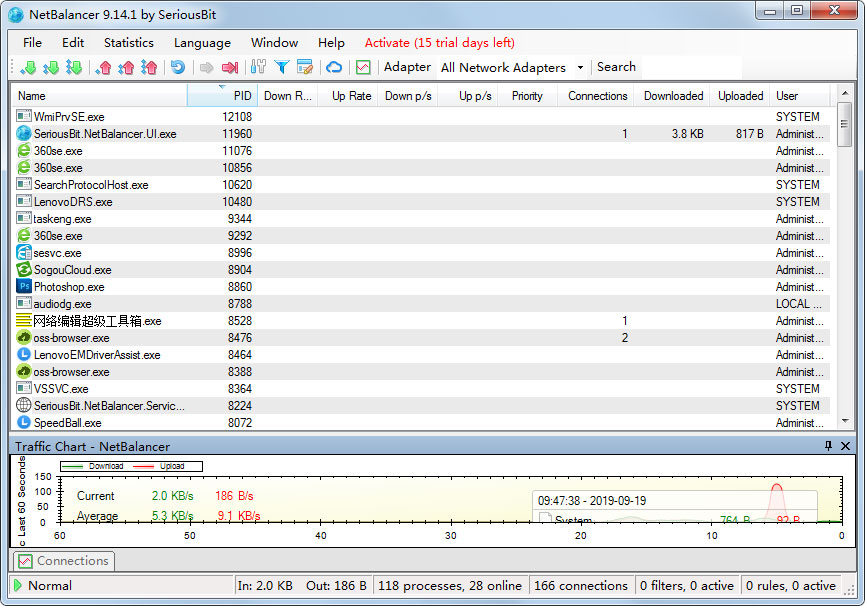Click the Activate trial link
865x606 pixels.
click(x=438, y=43)
